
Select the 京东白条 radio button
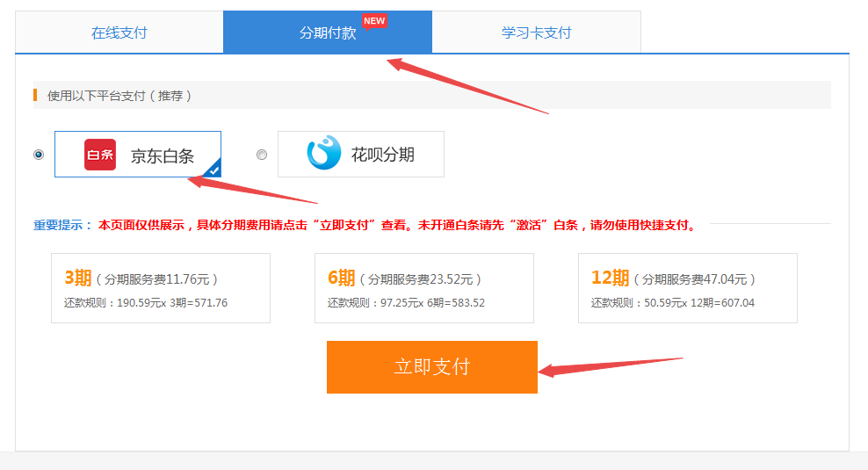pos(39,155)
